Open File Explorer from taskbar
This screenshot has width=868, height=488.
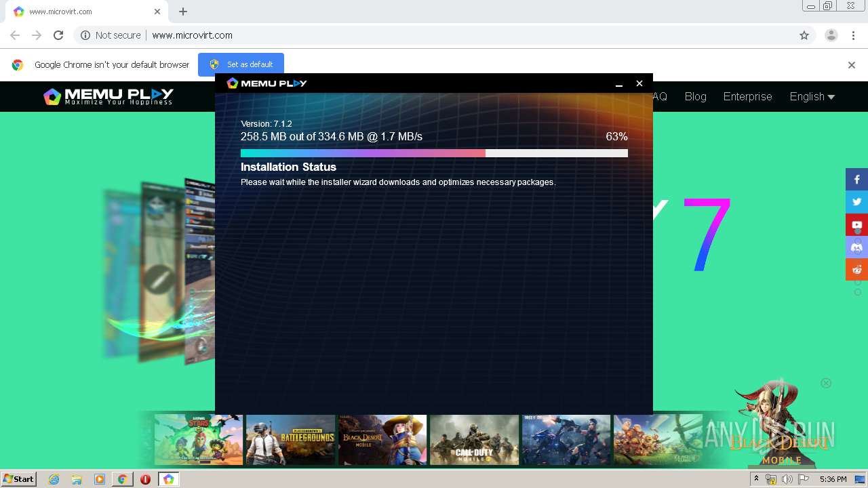(77, 479)
